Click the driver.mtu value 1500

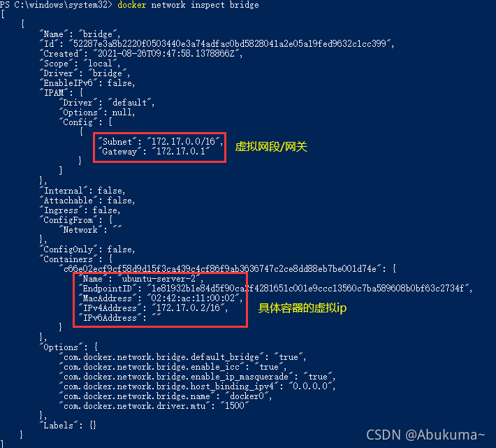pos(235,405)
